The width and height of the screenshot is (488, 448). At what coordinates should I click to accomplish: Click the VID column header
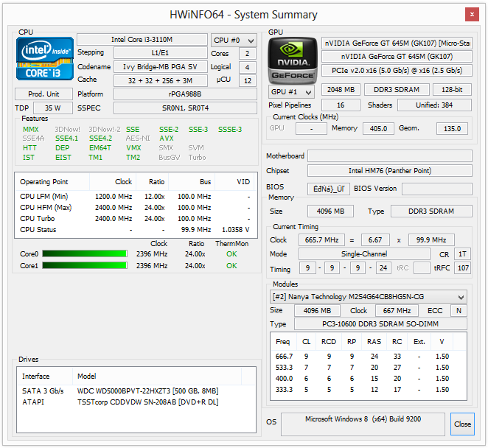tap(234, 182)
